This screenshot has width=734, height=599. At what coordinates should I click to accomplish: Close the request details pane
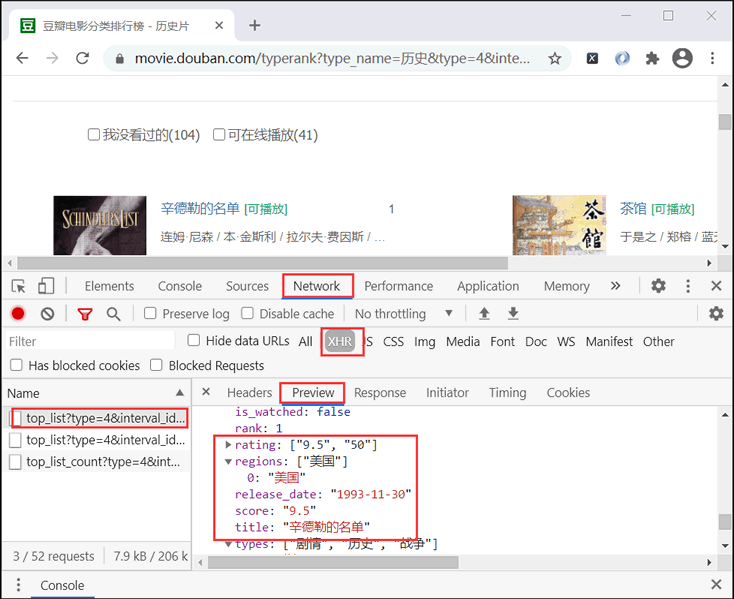pyautogui.click(x=206, y=392)
